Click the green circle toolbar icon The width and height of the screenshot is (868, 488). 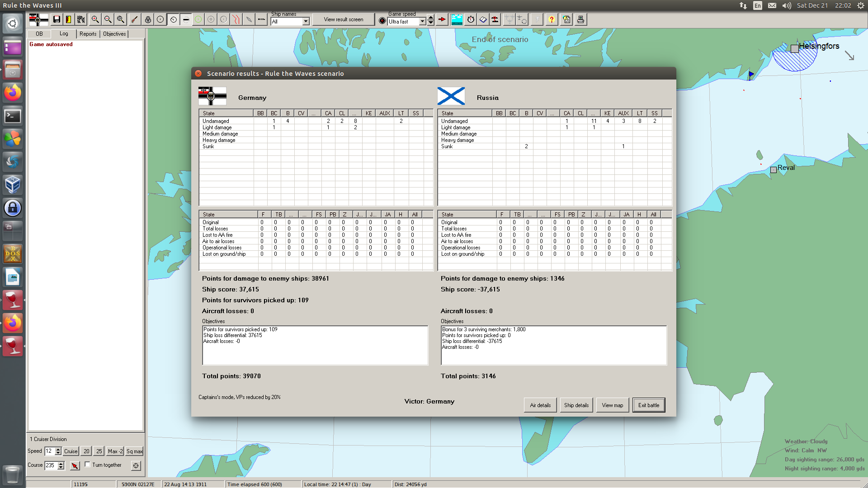tap(198, 19)
